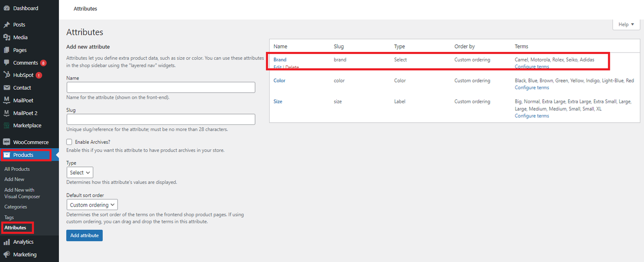
Task: Click the MailPoet 2 M icon
Action: [x=7, y=113]
